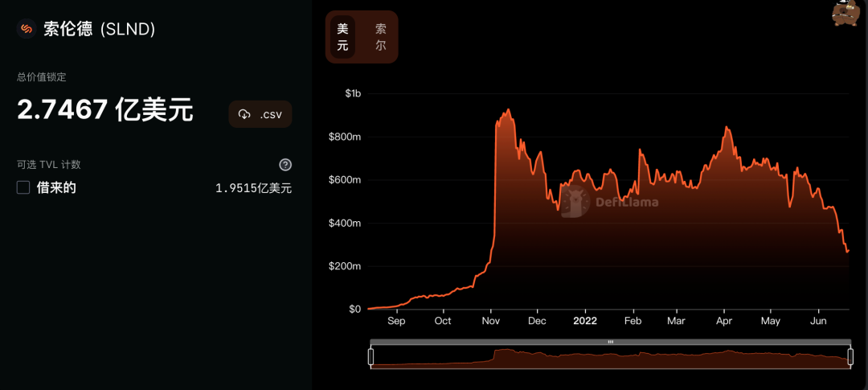
Task: Click the DefiLlama watermark logo on chart
Action: [x=576, y=202]
